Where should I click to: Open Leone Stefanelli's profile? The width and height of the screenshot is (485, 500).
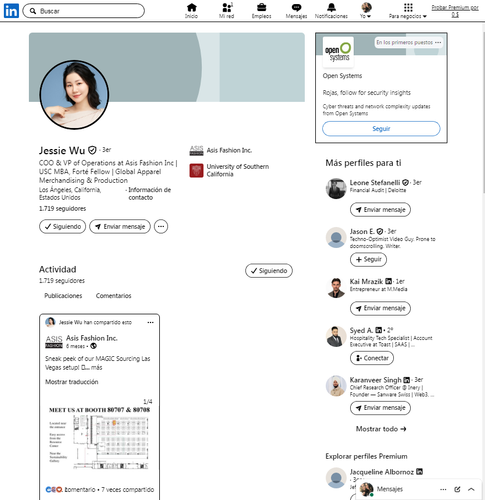pyautogui.click(x=375, y=183)
